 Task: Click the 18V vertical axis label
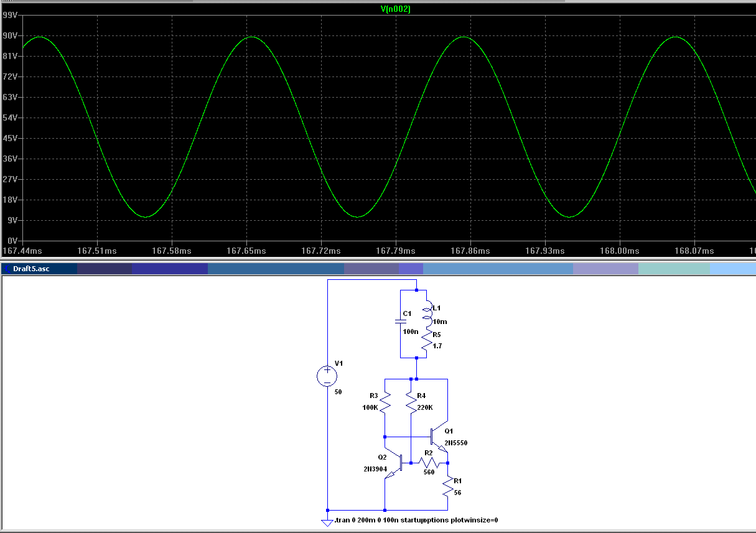point(10,200)
